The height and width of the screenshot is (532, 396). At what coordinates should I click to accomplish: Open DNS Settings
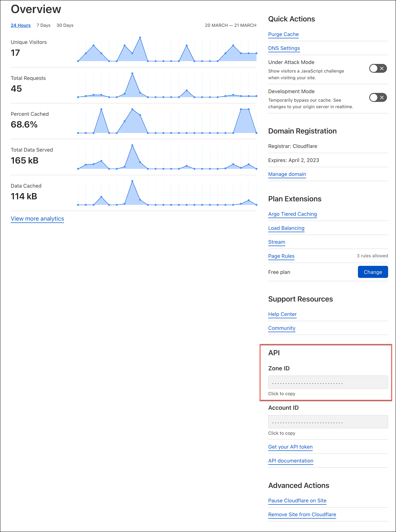(284, 48)
